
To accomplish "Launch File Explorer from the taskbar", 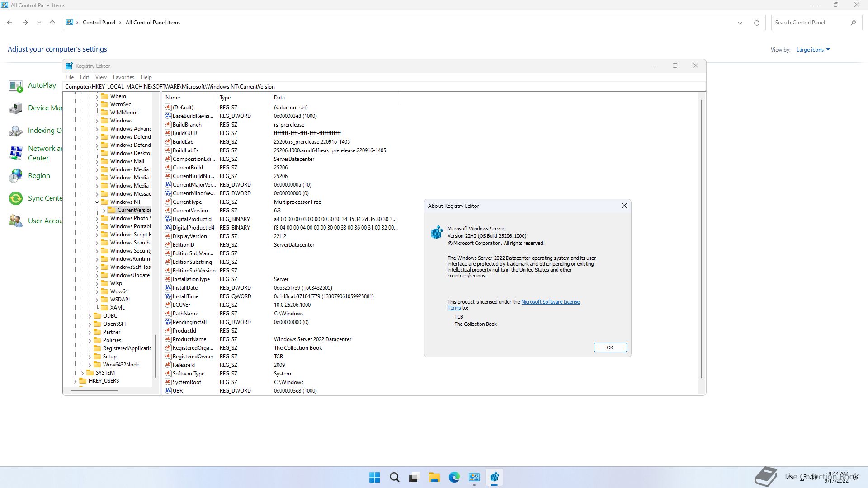I will pos(434,477).
